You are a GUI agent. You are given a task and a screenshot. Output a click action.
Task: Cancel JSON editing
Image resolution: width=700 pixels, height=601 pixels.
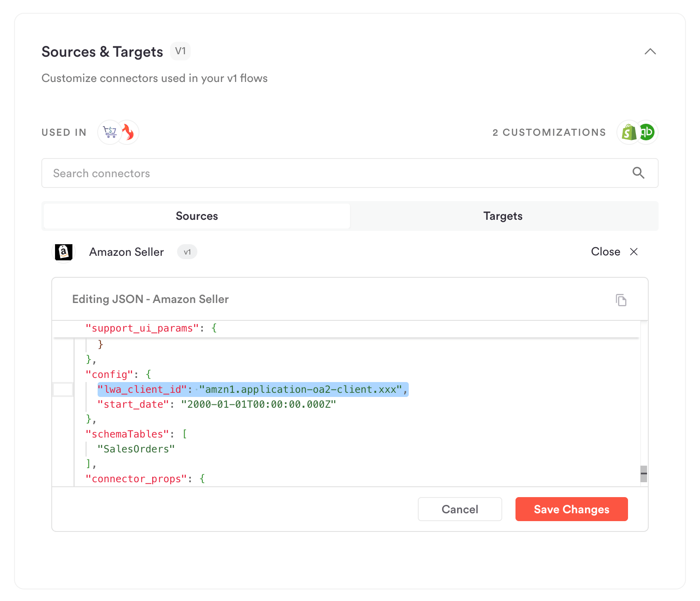pos(460,509)
